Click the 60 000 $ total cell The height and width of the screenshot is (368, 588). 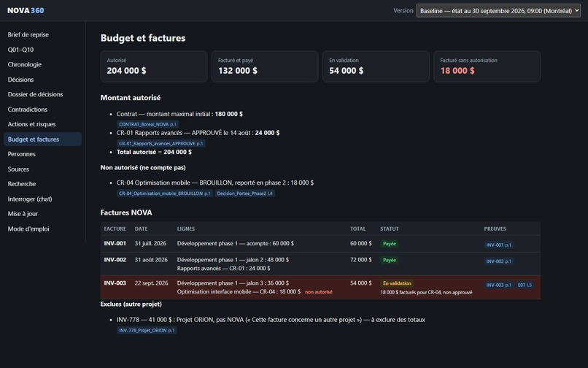(360, 243)
